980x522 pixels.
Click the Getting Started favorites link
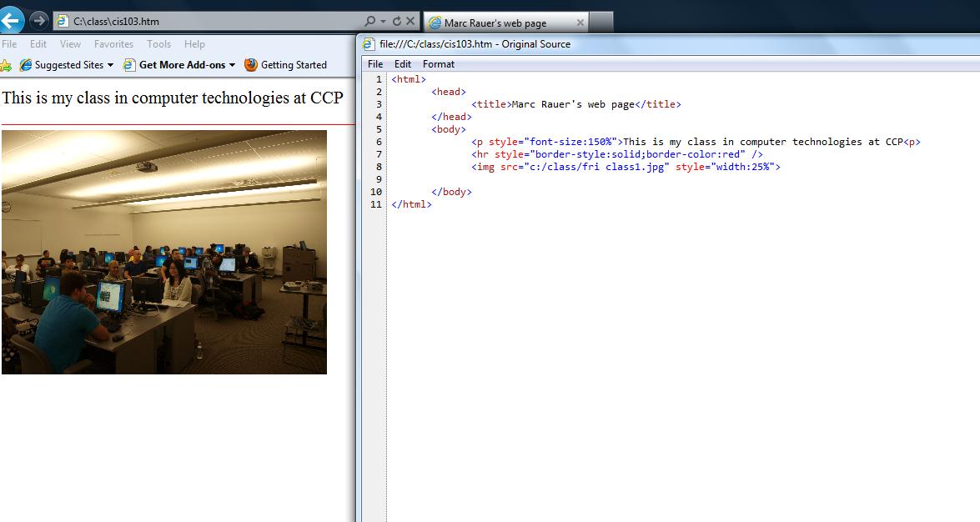294,65
